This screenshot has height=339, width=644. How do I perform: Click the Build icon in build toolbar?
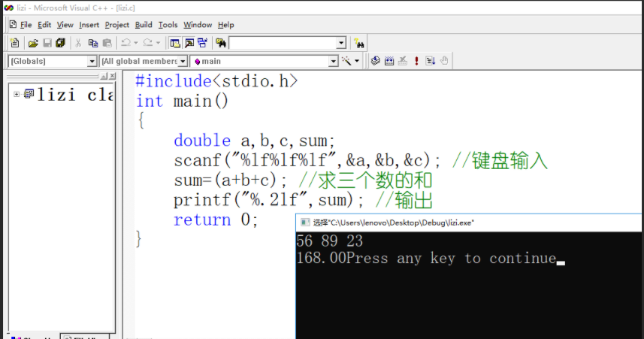click(x=389, y=61)
